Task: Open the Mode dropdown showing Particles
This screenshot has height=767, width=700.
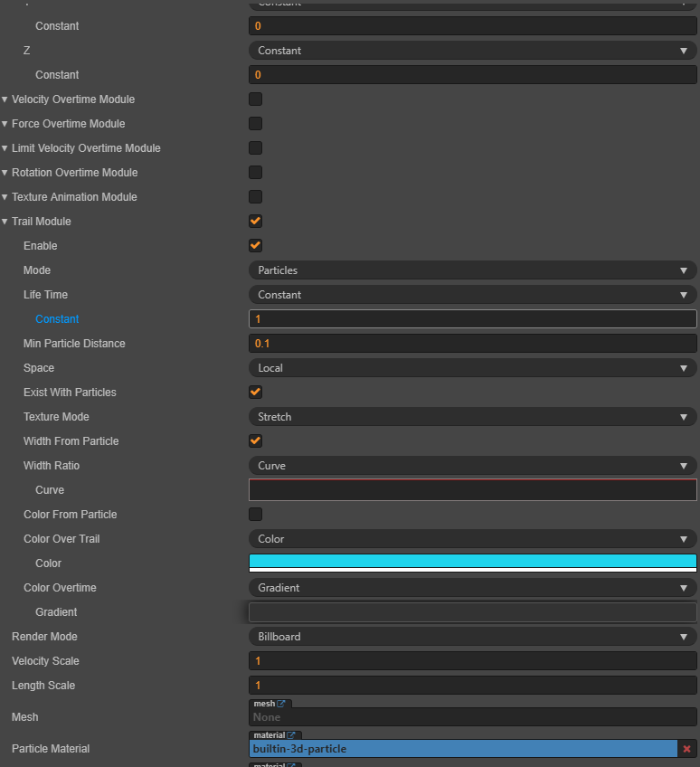Action: (x=472, y=270)
